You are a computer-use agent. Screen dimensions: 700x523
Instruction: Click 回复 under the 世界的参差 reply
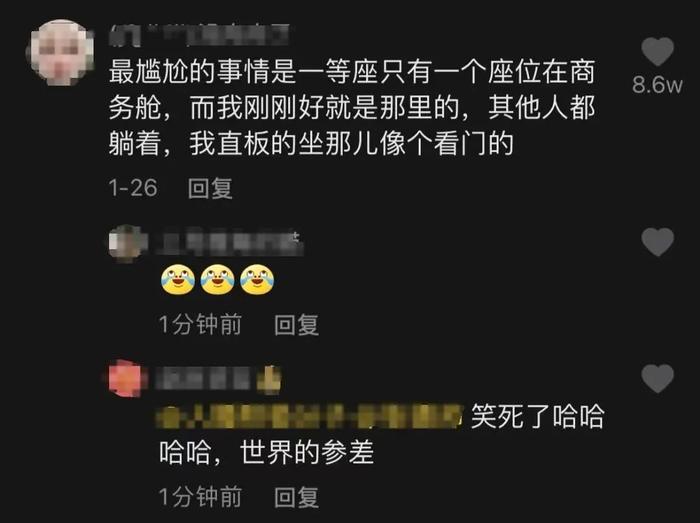tap(296, 497)
